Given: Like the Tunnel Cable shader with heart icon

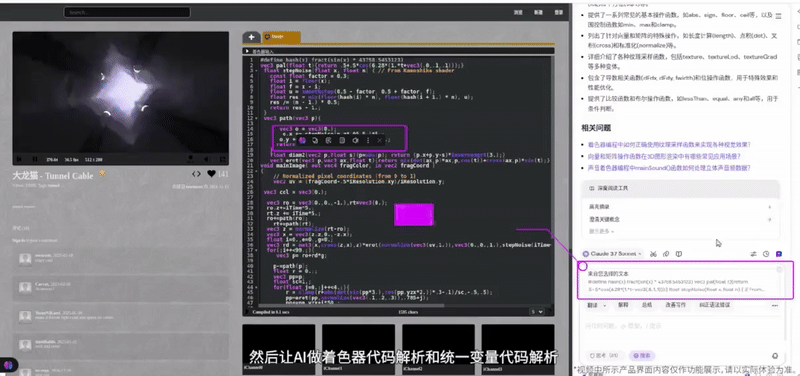Looking at the screenshot, I should [211, 174].
